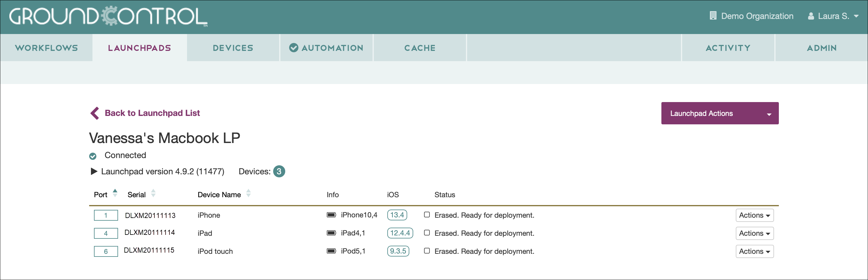
Task: Sort table by Port column
Action: 115,193
